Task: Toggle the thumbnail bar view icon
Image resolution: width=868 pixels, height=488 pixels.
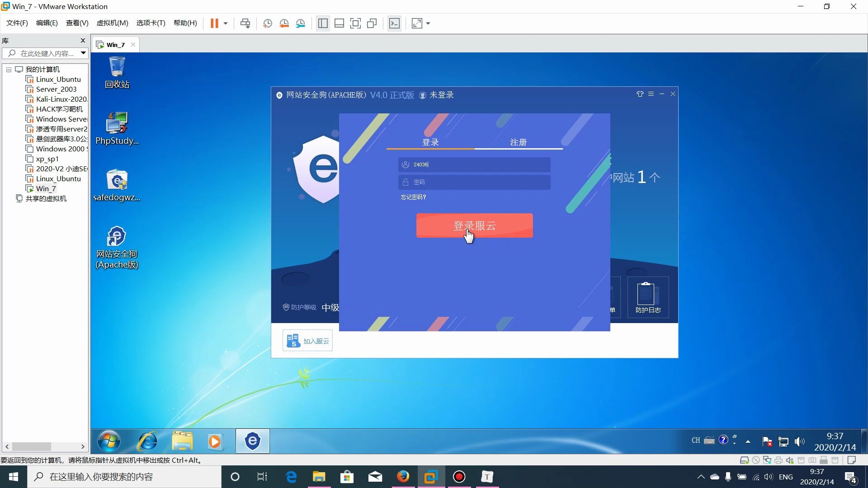Action: [x=339, y=23]
